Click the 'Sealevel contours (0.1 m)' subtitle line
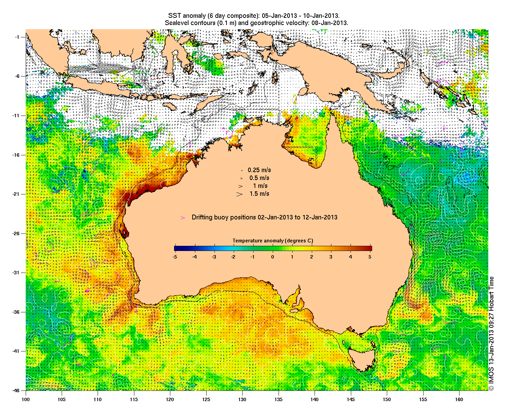514x420 pixels. [257, 23]
